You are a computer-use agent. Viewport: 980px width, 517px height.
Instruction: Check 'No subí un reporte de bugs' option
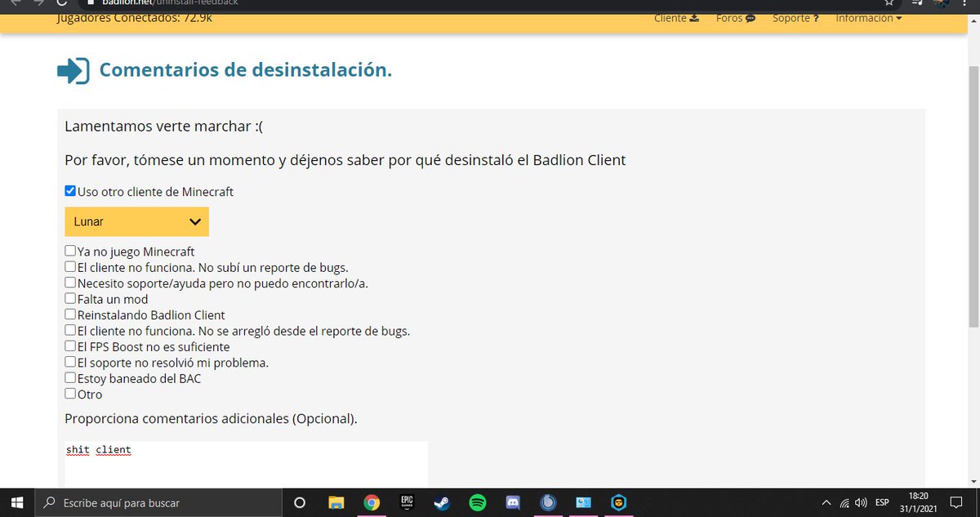[x=70, y=266]
